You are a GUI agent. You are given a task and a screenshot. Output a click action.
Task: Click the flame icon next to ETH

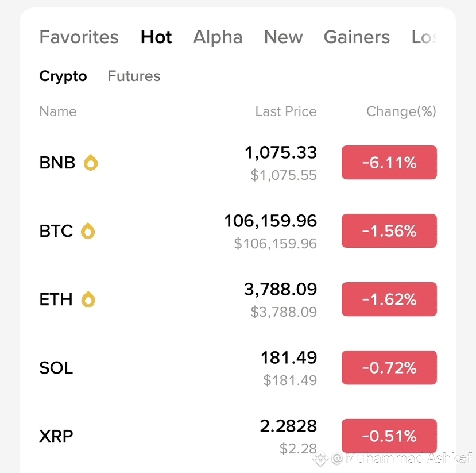88,299
